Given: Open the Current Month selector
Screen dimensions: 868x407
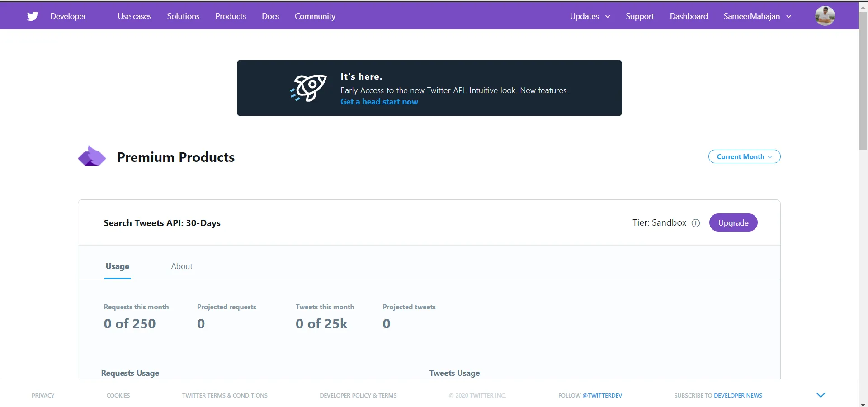Looking at the screenshot, I should coord(744,156).
